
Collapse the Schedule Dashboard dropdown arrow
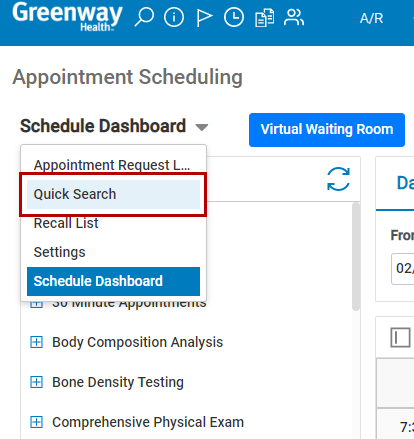(x=202, y=127)
